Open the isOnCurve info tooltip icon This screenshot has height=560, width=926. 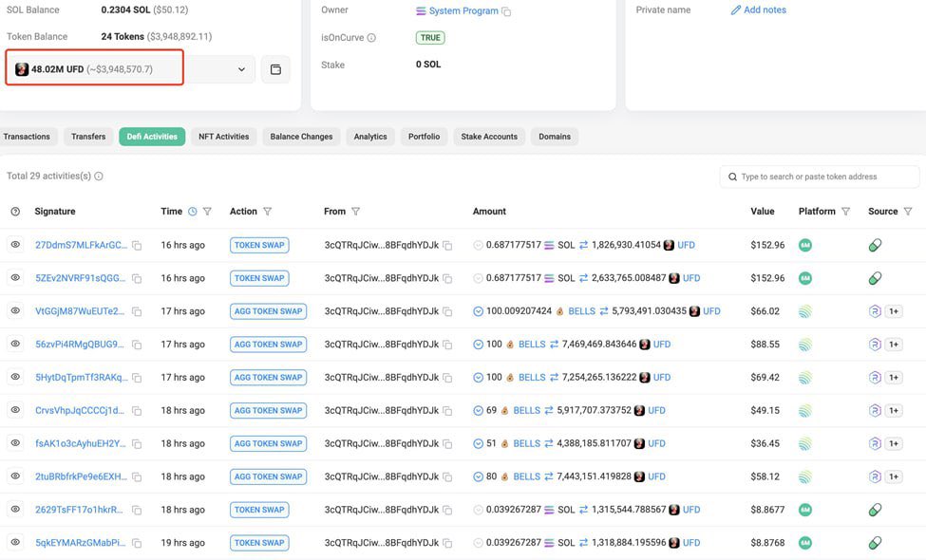click(x=371, y=38)
